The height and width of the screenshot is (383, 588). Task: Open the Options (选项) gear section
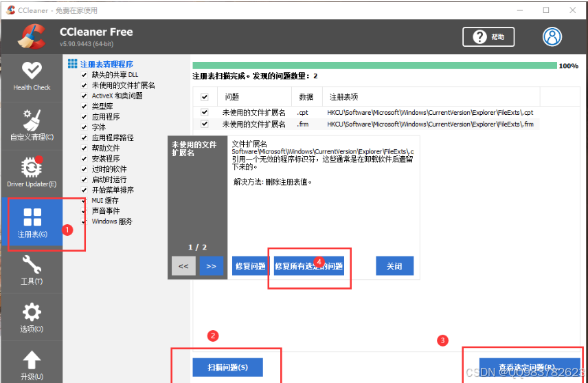[x=32, y=317]
